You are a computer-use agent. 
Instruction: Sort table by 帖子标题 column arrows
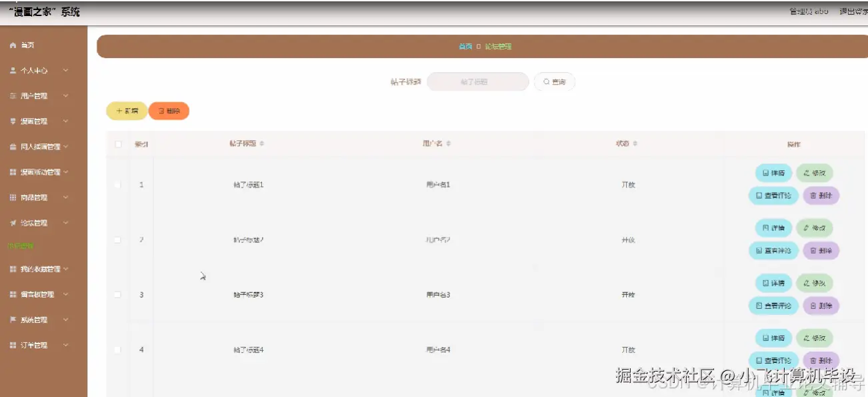coord(262,144)
